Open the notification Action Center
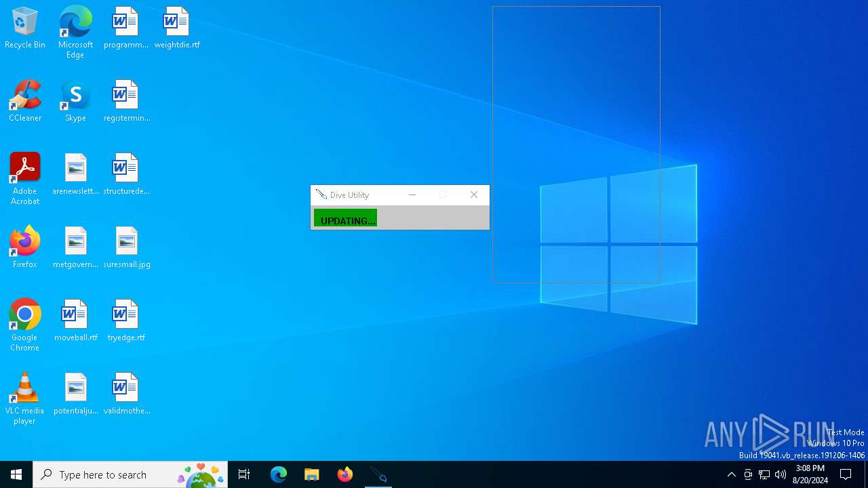The width and height of the screenshot is (868, 488). tap(846, 474)
